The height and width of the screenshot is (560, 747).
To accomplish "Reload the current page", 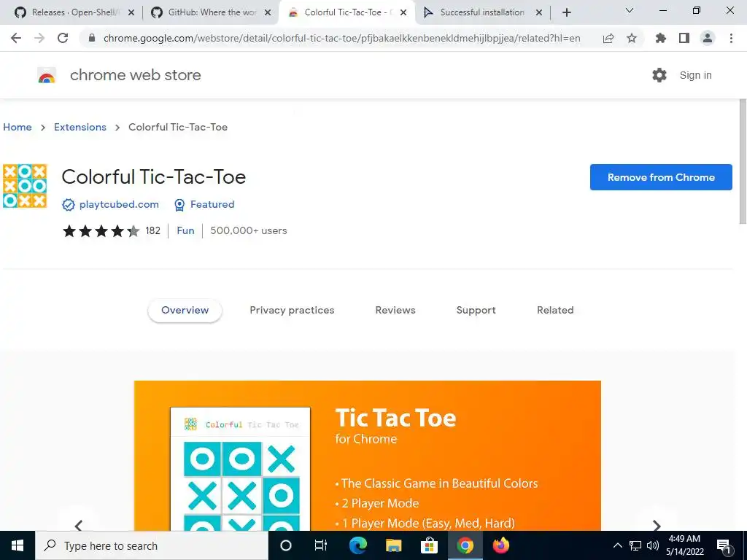I will point(63,38).
